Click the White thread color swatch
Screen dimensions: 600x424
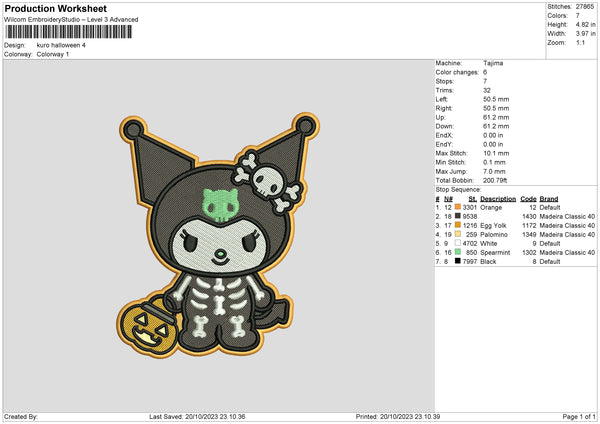click(x=458, y=243)
